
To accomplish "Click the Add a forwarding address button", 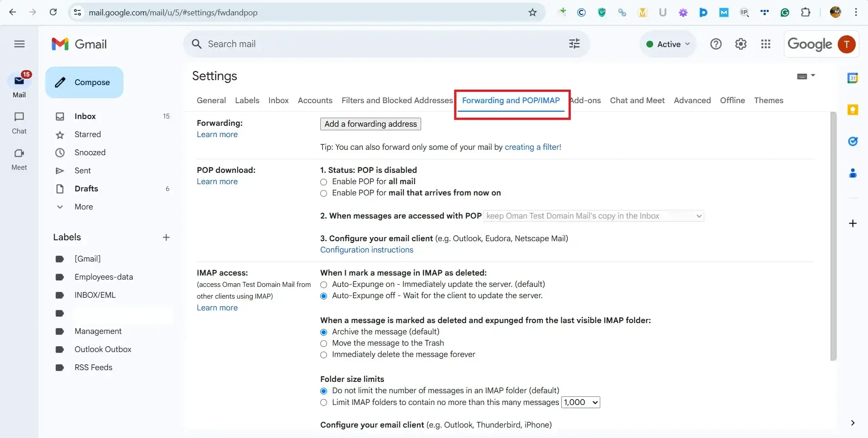I will pos(370,124).
